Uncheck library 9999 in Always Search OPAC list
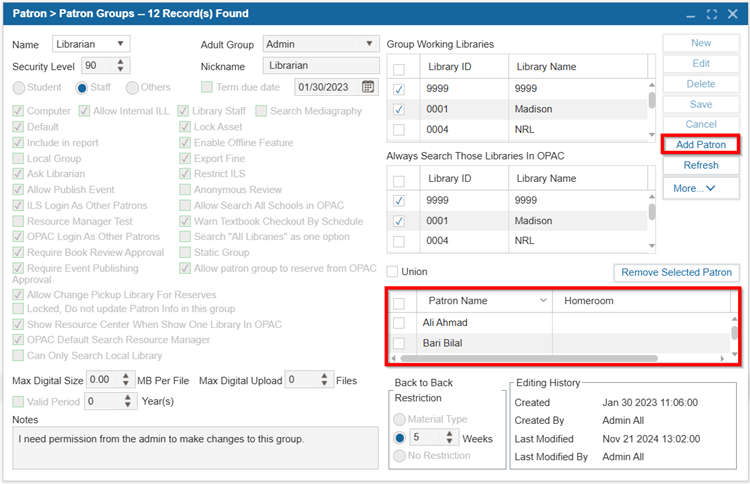 (398, 201)
